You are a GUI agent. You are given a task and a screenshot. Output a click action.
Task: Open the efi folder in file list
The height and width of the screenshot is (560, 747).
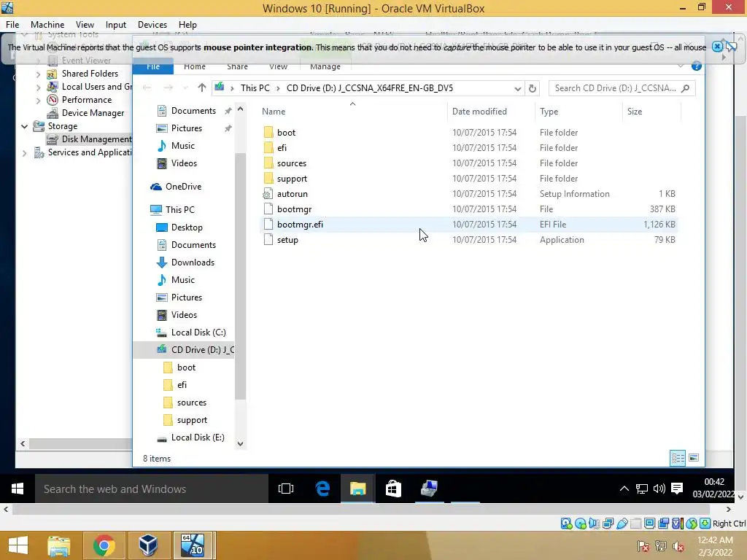282,147
